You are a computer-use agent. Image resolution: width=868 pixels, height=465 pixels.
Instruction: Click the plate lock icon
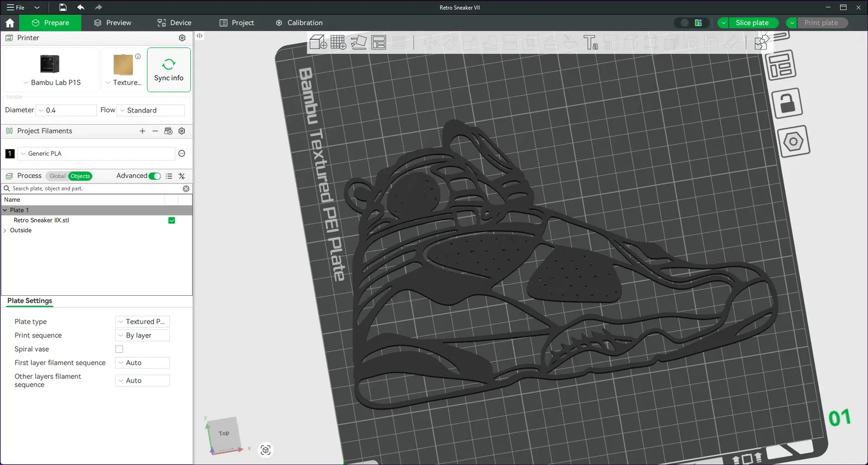tap(787, 103)
